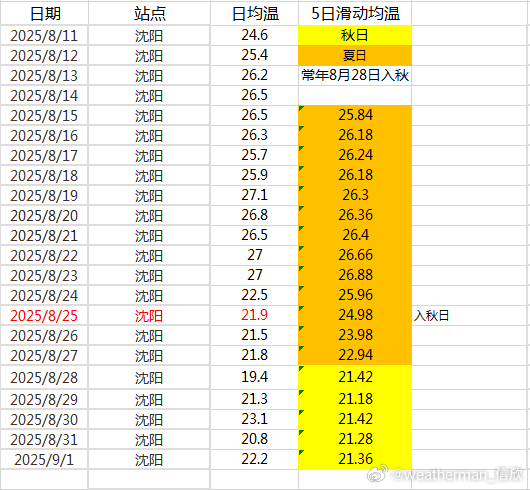The width and height of the screenshot is (530, 490).
Task: Select the 5日滑动均温 header cell
Action: (355, 14)
